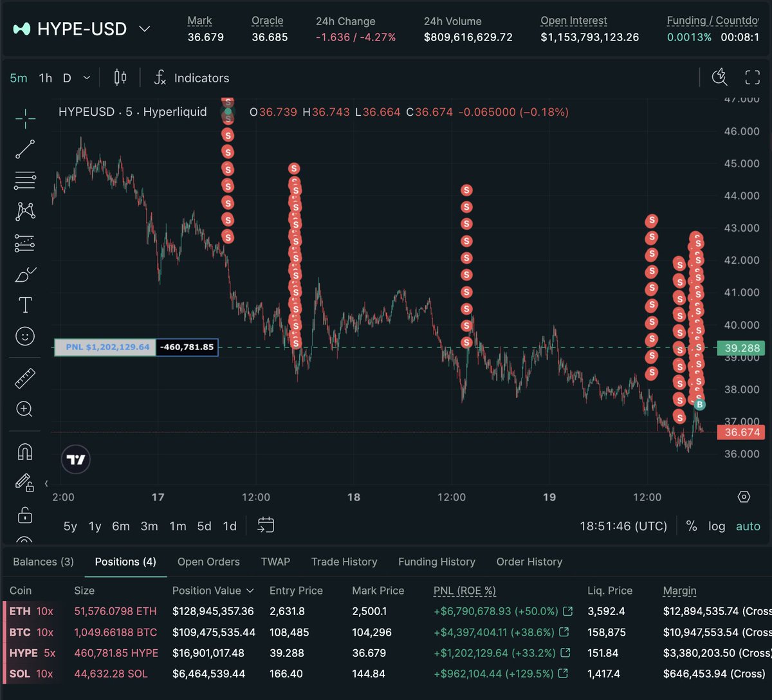The image size is (772, 700).
Task: Select the 5m timeframe
Action: 19,78
